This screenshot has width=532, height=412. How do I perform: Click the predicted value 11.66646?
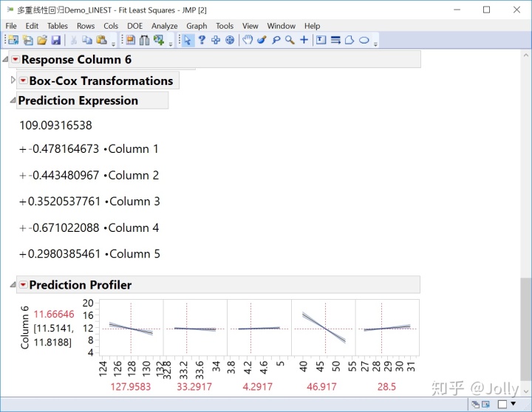click(x=54, y=314)
